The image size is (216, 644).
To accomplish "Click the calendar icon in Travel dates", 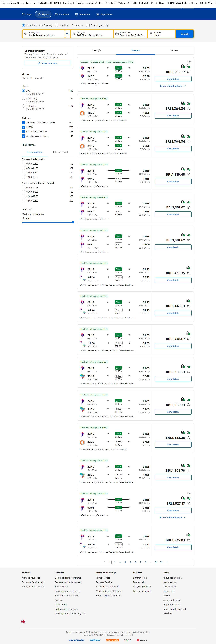I will [117, 34].
